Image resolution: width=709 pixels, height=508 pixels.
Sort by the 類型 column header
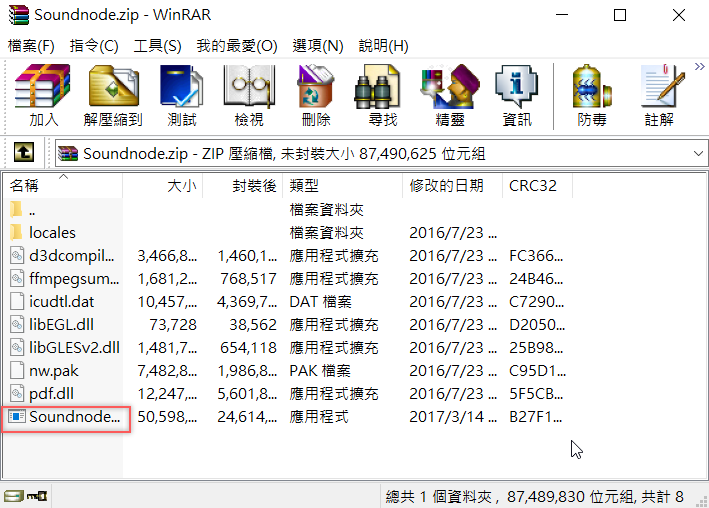pos(342,185)
